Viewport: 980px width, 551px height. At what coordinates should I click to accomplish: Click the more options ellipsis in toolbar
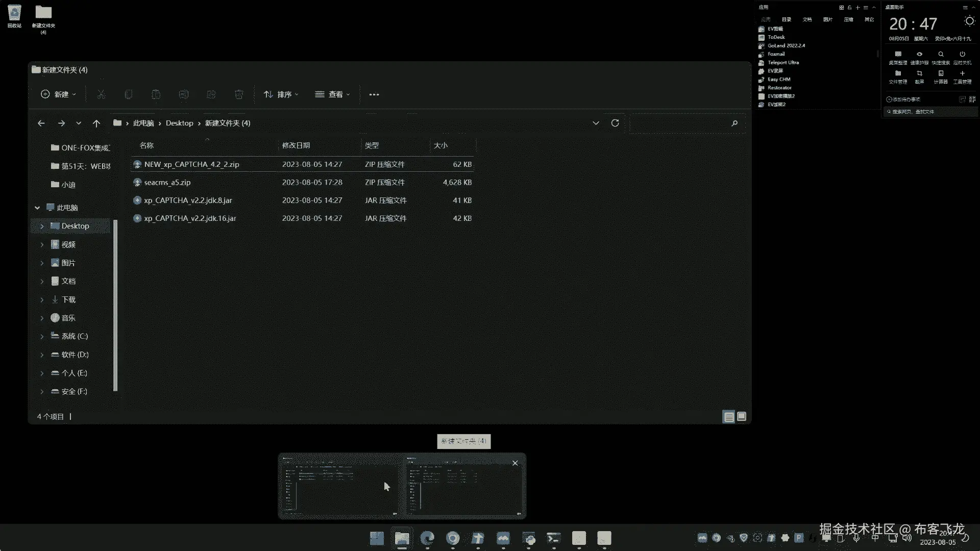(x=374, y=94)
